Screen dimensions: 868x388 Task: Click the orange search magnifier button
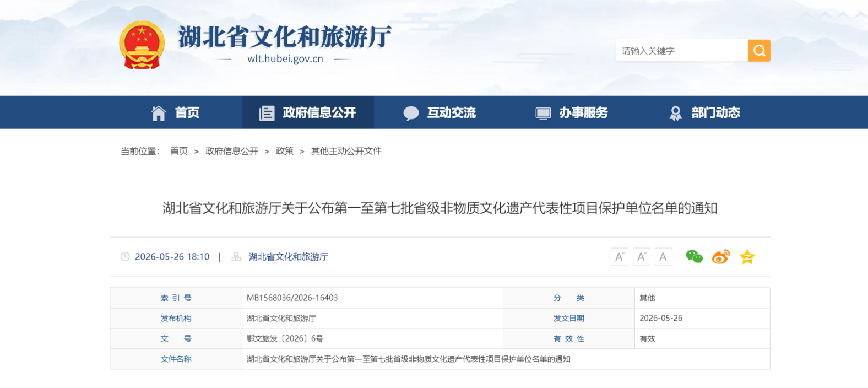[x=759, y=51]
